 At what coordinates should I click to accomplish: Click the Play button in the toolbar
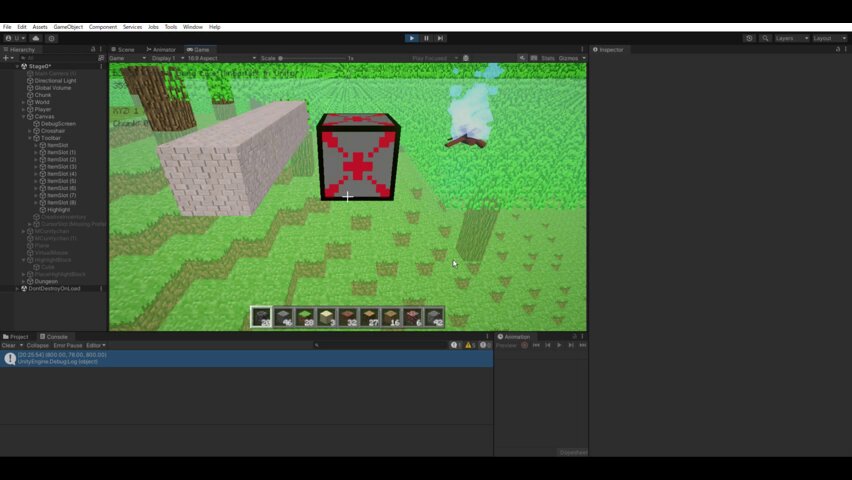tap(411, 38)
